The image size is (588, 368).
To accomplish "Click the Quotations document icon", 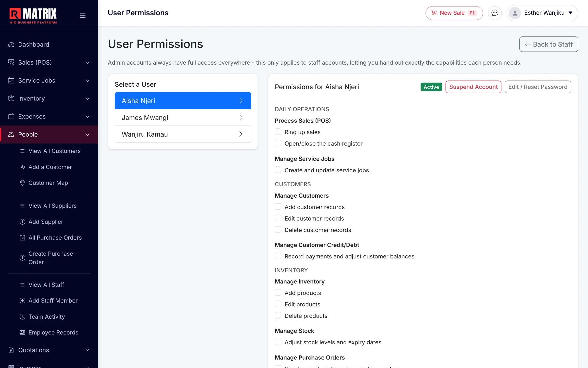I will click(x=11, y=350).
